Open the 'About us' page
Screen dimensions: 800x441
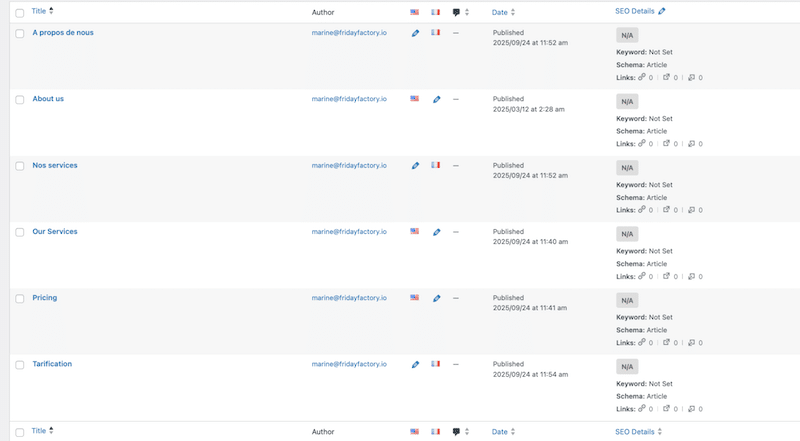pos(48,99)
